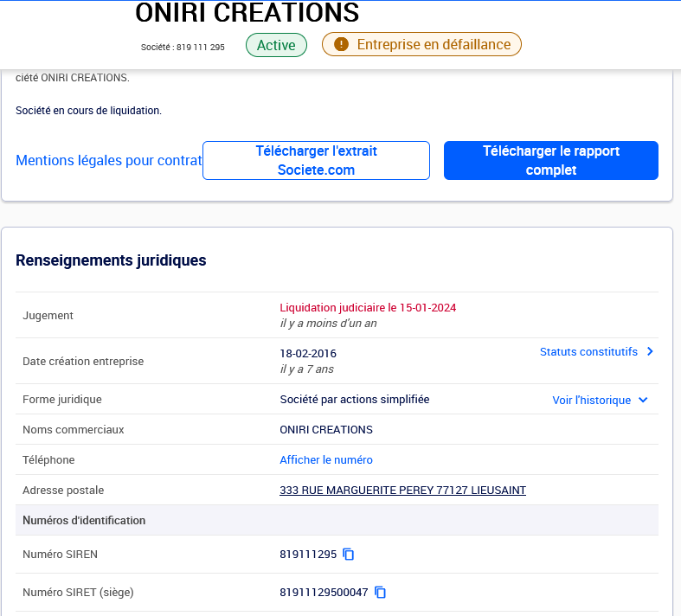
Task: Click the Active status badge
Action: [276, 45]
